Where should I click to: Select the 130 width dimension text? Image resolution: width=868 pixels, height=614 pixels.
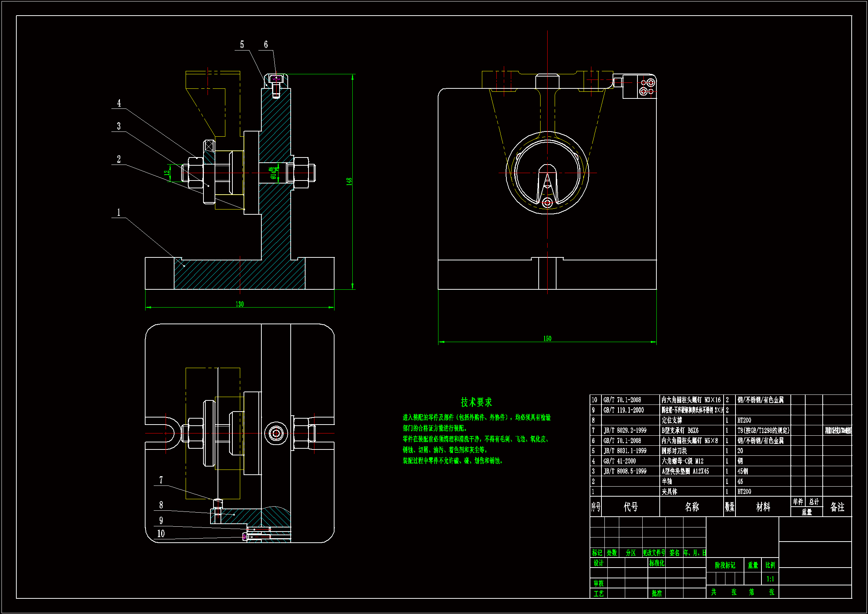click(x=240, y=304)
